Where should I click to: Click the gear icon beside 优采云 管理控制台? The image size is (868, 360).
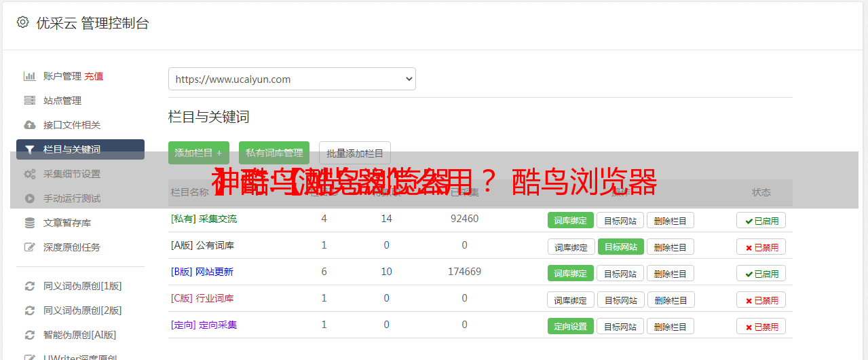[22, 22]
